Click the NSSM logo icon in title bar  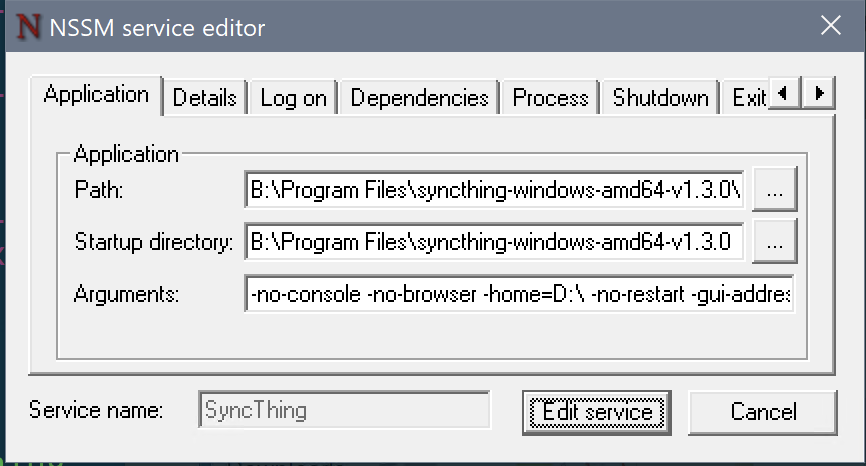(x=28, y=27)
